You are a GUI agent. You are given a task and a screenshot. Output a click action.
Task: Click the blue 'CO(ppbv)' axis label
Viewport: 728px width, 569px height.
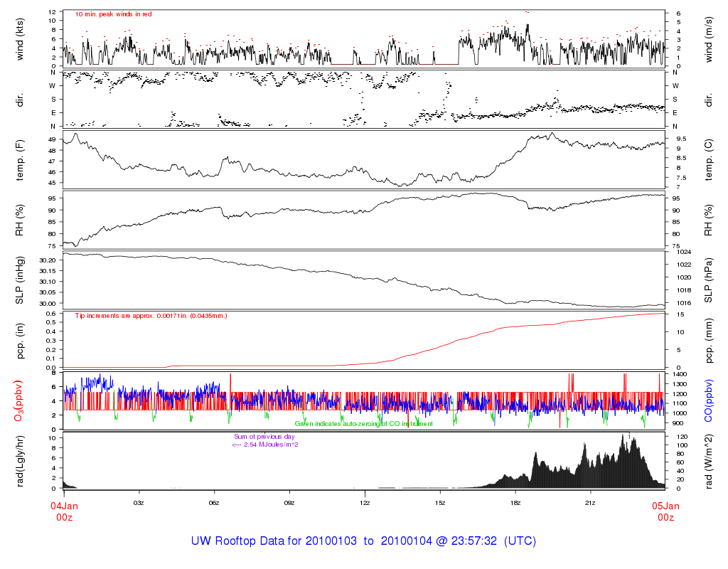click(x=709, y=401)
